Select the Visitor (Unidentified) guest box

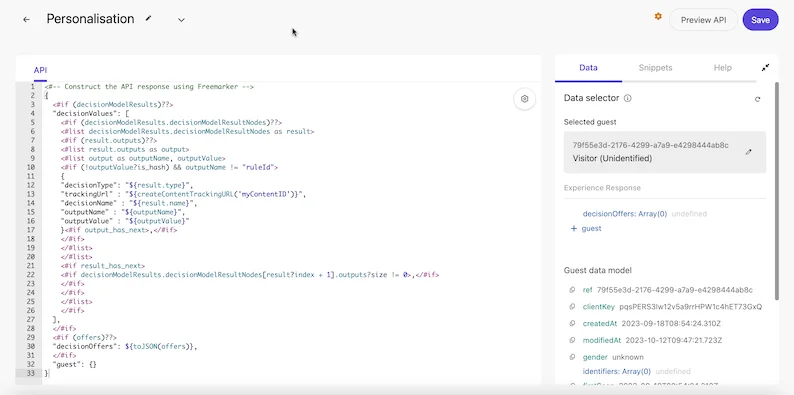click(x=665, y=152)
